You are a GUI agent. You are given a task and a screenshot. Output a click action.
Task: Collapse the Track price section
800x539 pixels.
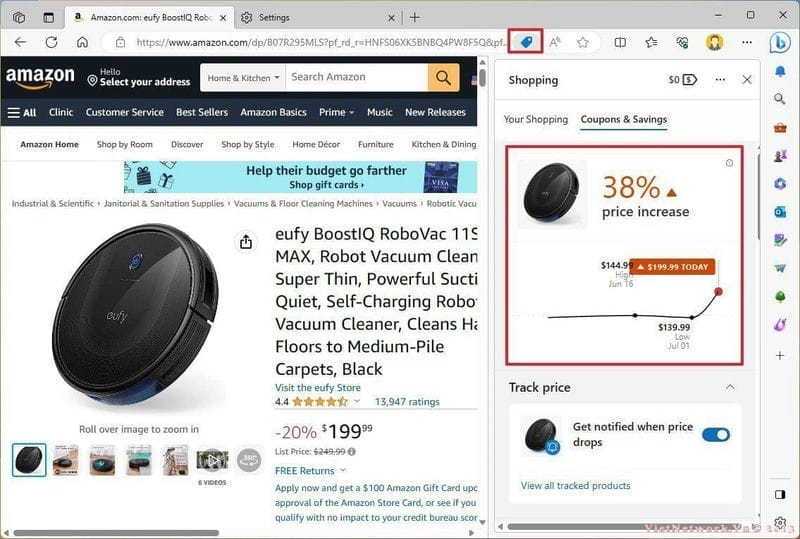[x=730, y=387]
